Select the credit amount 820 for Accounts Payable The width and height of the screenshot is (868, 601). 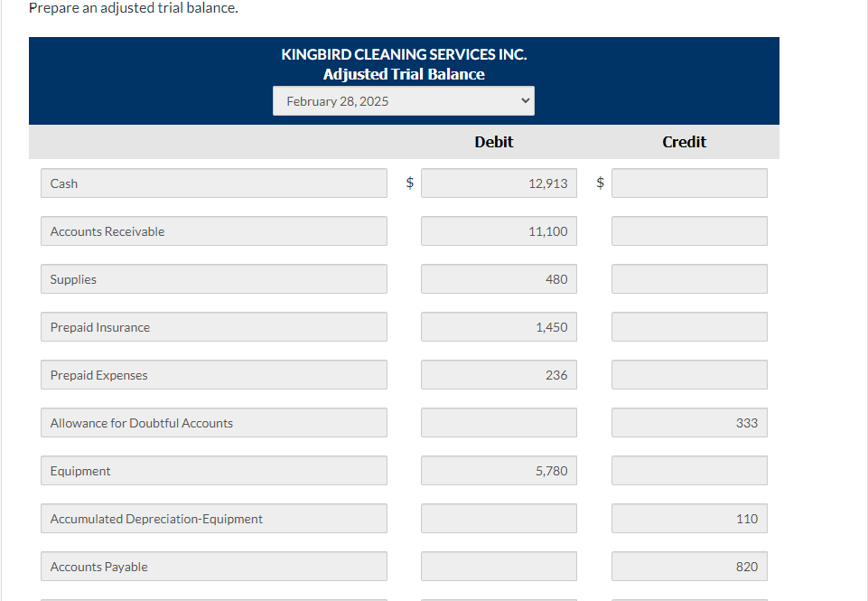tap(688, 566)
